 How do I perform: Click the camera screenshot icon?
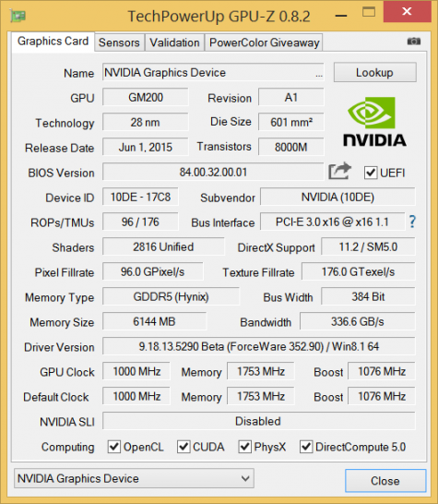[x=414, y=42]
